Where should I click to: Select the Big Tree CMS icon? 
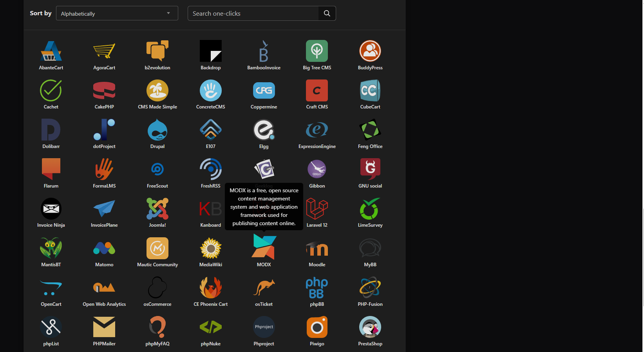point(317,51)
